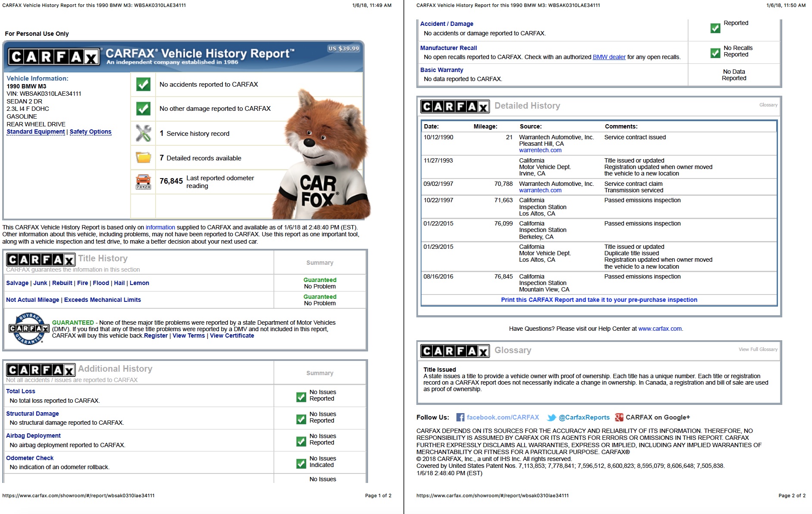812x514 pixels.
Task: Open the Odometer Check heading link
Action: point(30,458)
